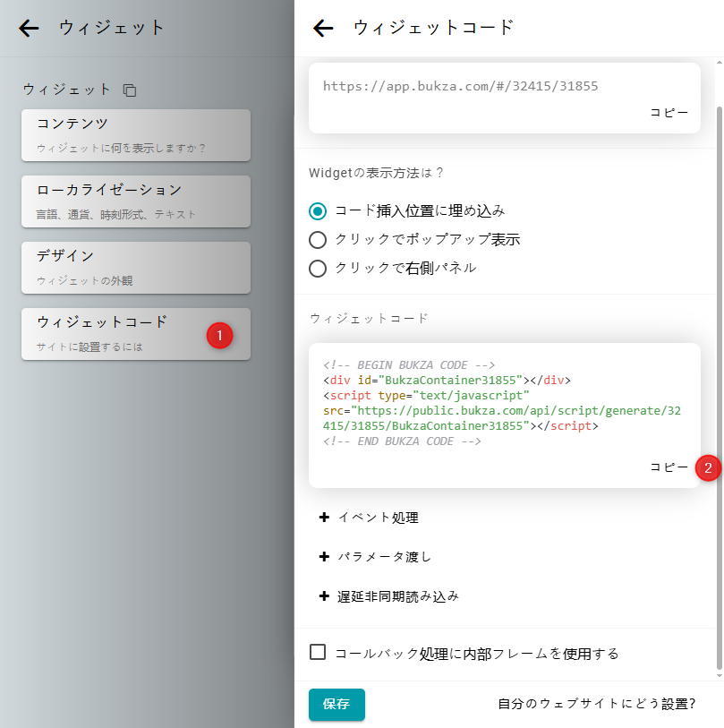This screenshot has height=728, width=724.
Task: Click the plus icon beside 遅延非同期読み込み
Action: [324, 596]
